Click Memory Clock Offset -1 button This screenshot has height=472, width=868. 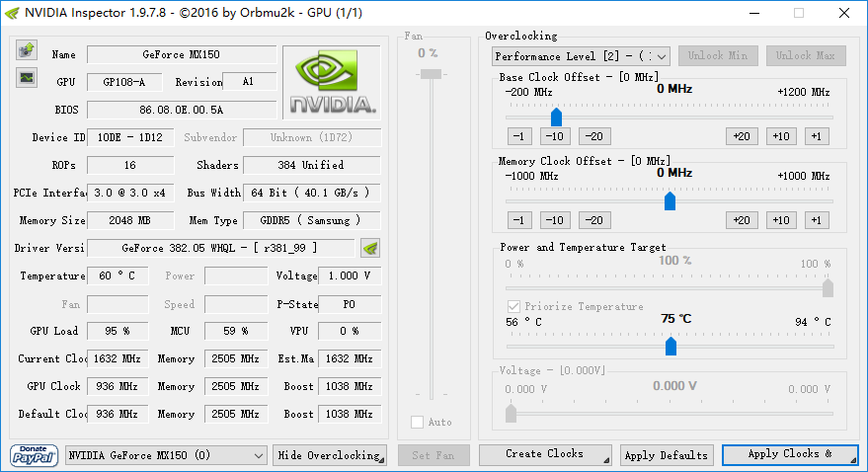(519, 220)
